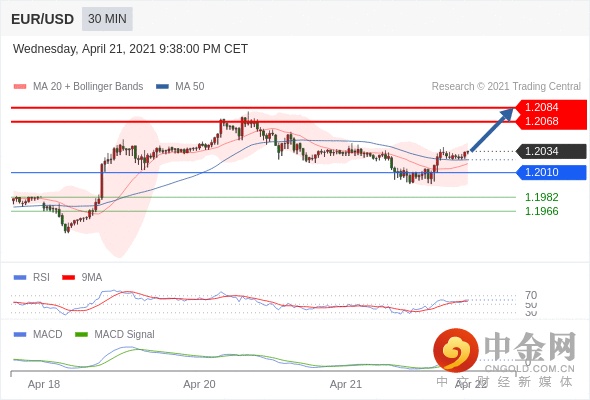Click the RSI 70 level axis label
Viewport: 590px width, 400px height.
pyautogui.click(x=531, y=295)
